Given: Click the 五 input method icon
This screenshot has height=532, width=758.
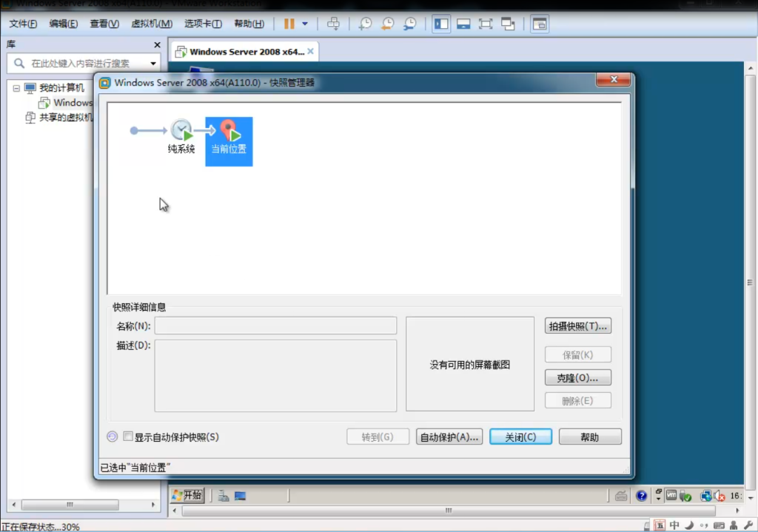Looking at the screenshot, I should click(660, 526).
